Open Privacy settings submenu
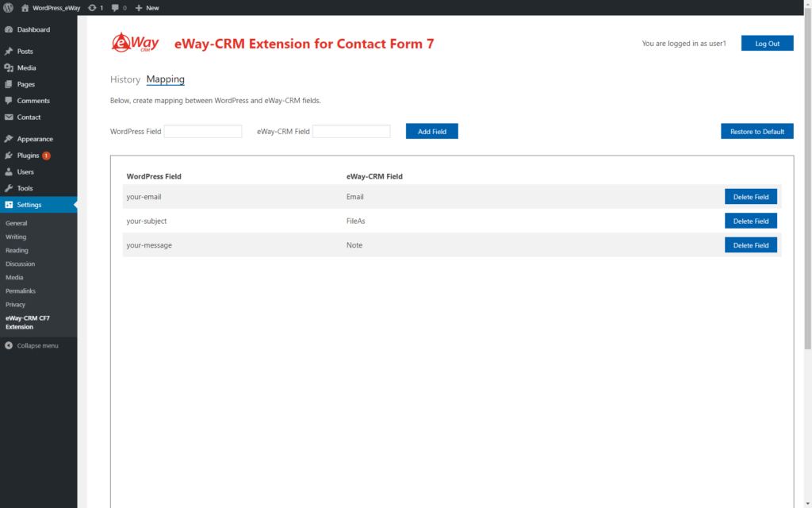812x508 pixels. click(x=16, y=304)
